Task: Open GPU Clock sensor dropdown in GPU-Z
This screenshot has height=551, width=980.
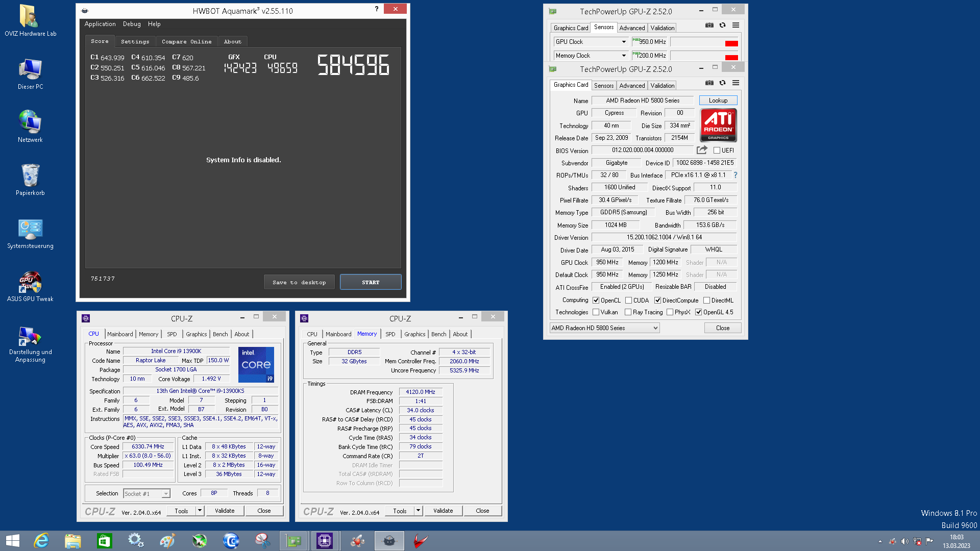Action: point(591,42)
